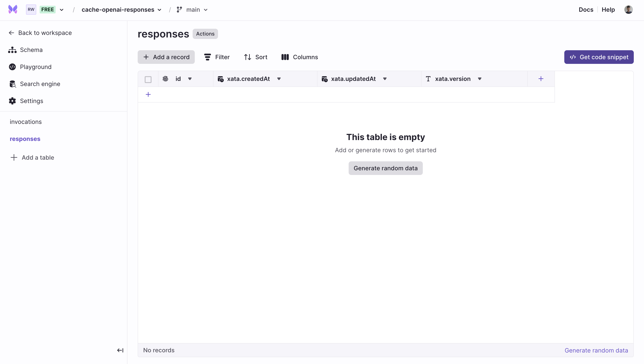Viewport: 644px width, 364px height.
Task: Click the 'This table is empty' heading
Action: click(386, 137)
